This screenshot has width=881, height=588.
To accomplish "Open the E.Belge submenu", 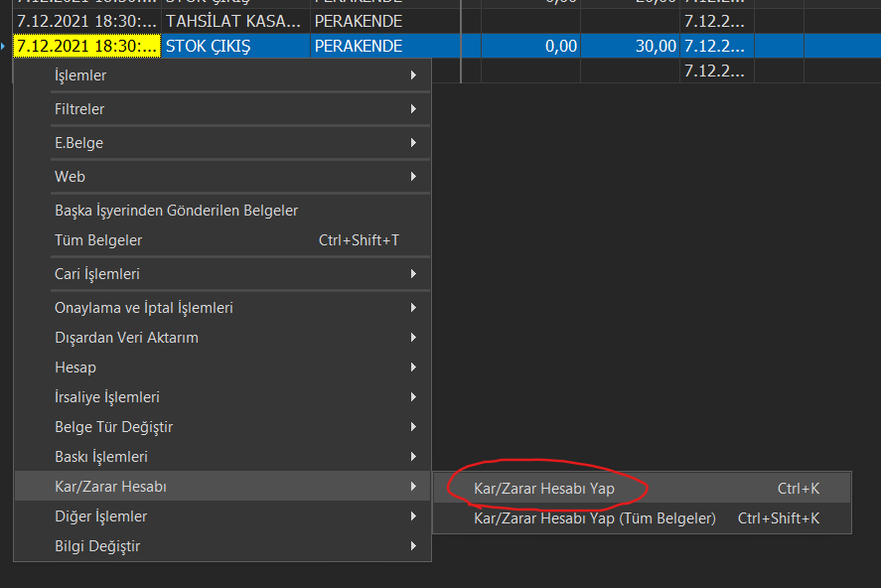I will pos(78,143).
